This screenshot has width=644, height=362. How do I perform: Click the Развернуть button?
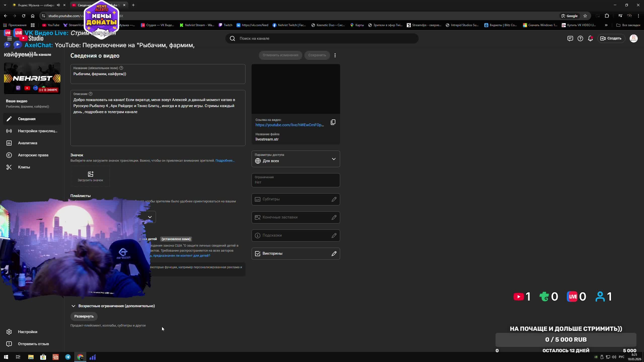(x=84, y=316)
